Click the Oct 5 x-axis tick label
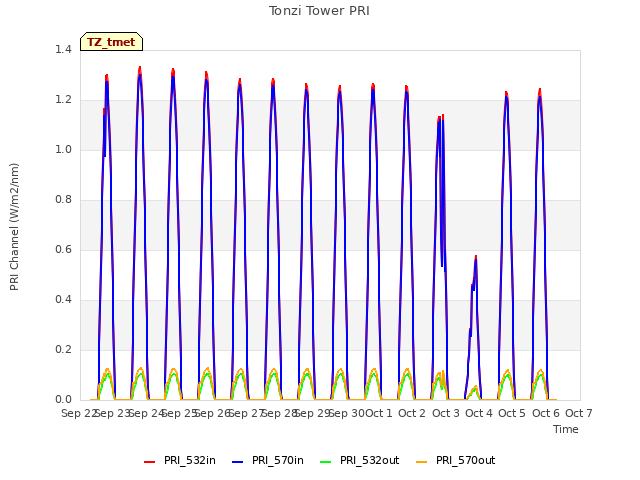The image size is (640, 480). 512,413
